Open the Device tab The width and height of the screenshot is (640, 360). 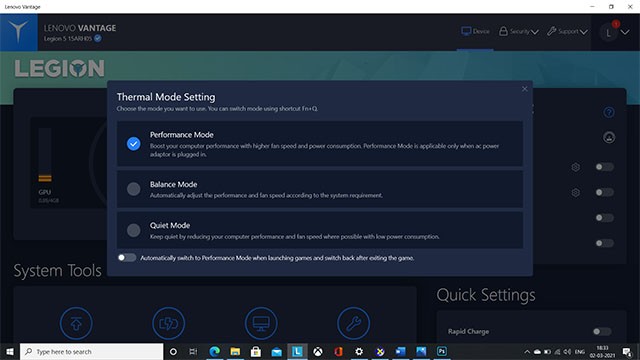click(x=475, y=31)
